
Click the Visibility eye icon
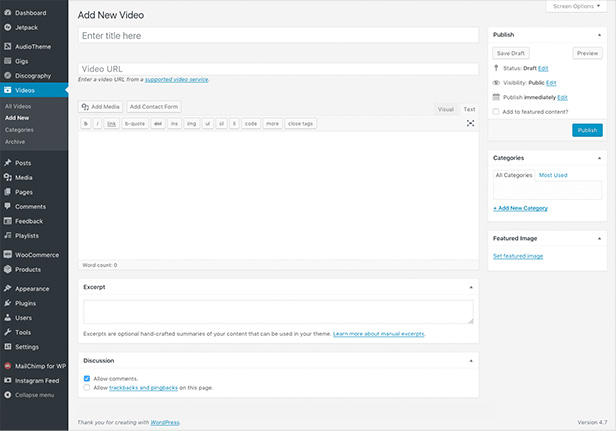496,83
